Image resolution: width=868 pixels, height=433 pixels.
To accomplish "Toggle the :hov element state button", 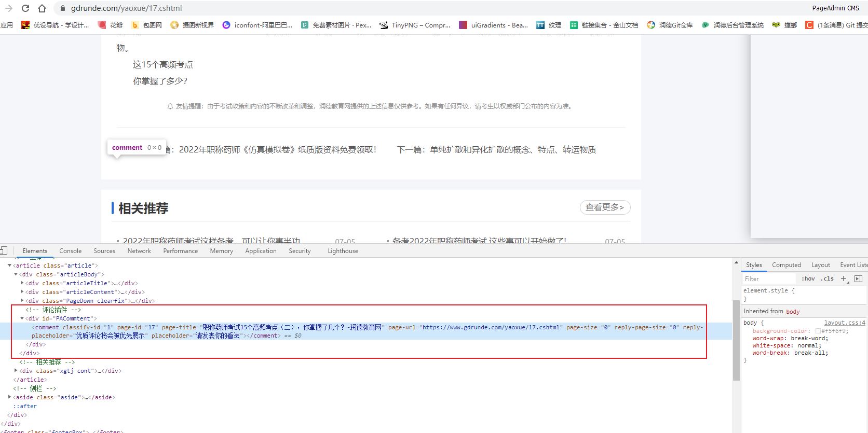I will click(808, 279).
